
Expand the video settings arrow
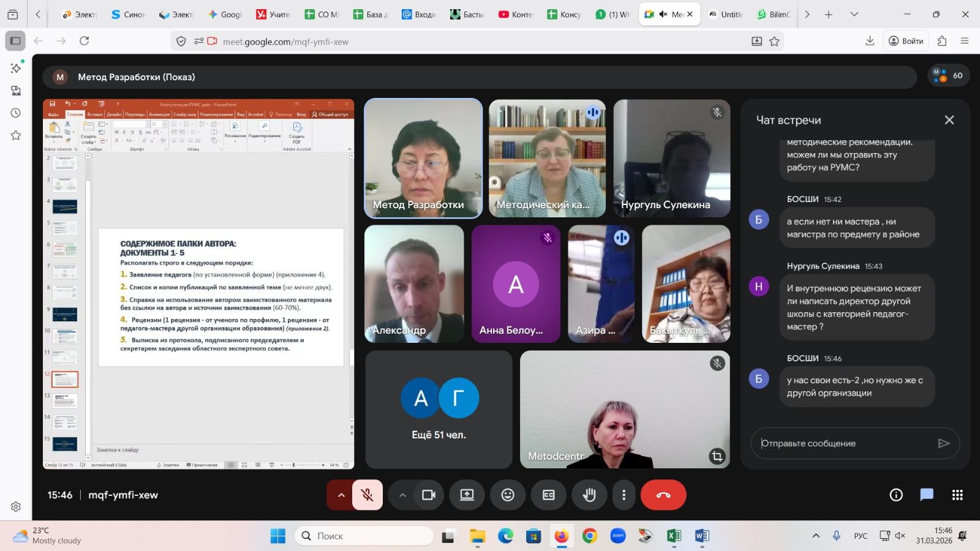(402, 495)
